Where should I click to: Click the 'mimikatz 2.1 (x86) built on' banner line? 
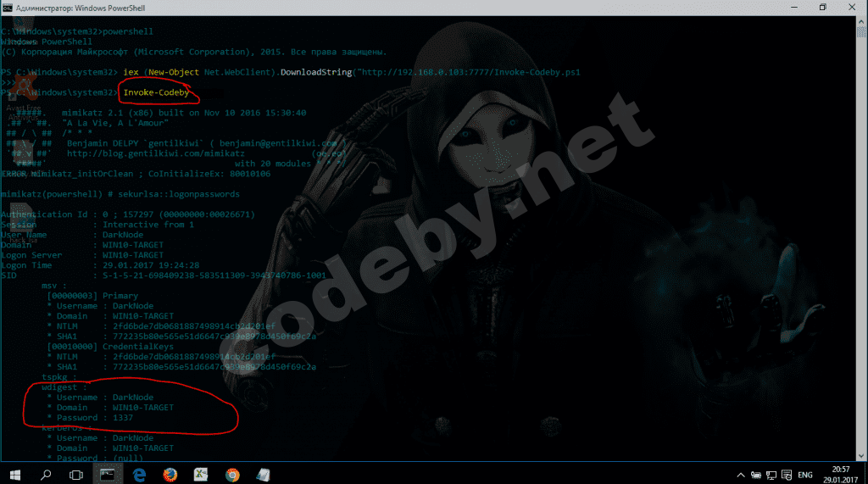point(184,113)
